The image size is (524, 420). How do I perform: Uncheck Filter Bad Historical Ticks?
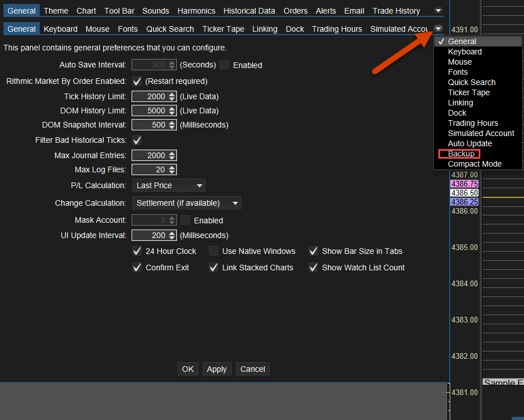[x=137, y=140]
